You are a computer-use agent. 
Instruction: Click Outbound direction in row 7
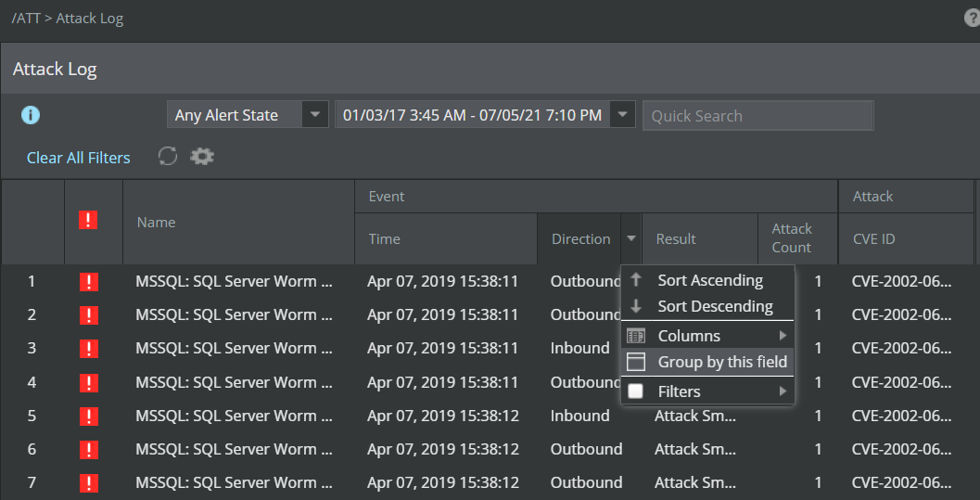[586, 482]
